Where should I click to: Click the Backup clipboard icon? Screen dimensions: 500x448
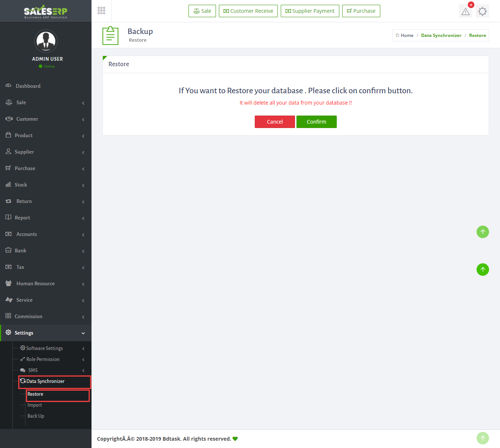tap(110, 35)
